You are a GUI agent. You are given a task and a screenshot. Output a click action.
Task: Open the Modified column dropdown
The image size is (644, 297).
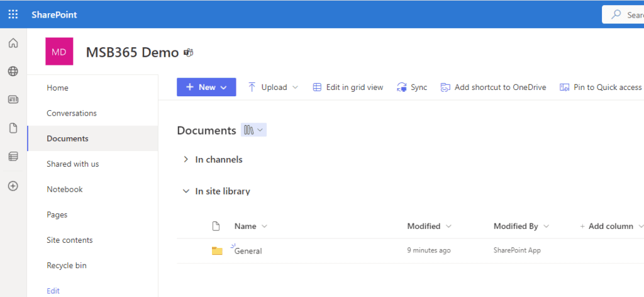click(x=448, y=227)
